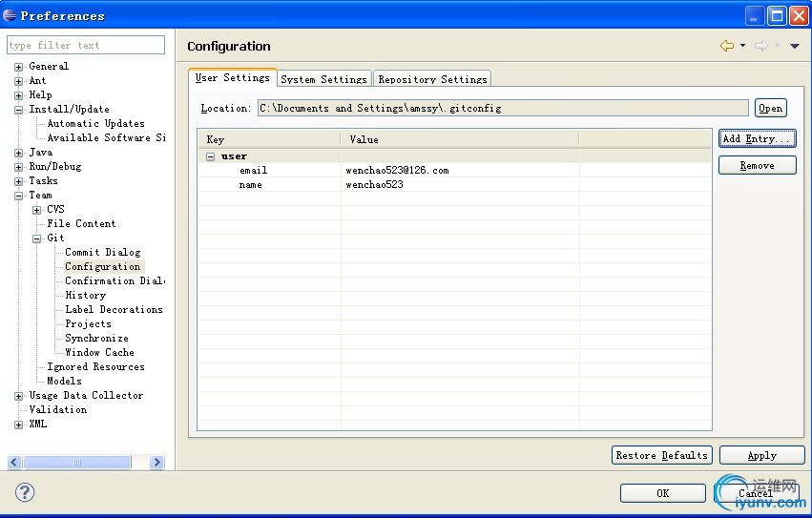This screenshot has width=812, height=518.
Task: Click the tree scrollbar right arrow
Action: coord(156,462)
